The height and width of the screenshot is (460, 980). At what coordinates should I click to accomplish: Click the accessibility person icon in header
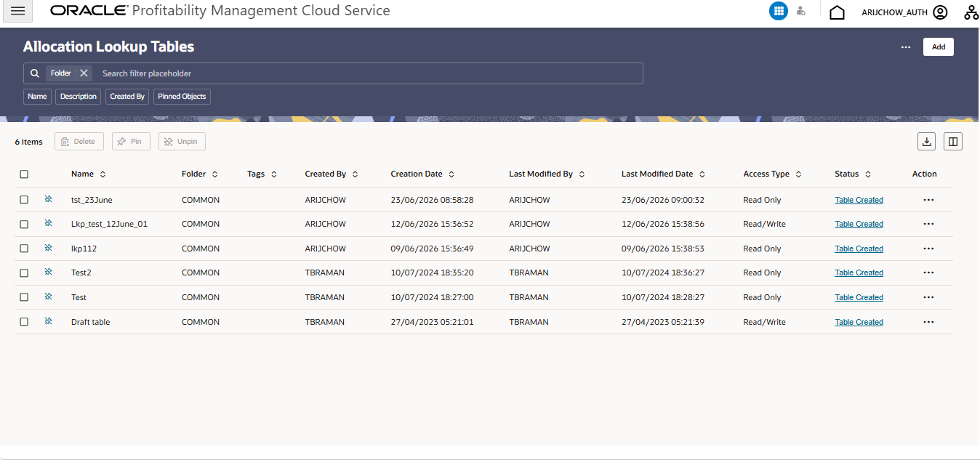pos(801,11)
